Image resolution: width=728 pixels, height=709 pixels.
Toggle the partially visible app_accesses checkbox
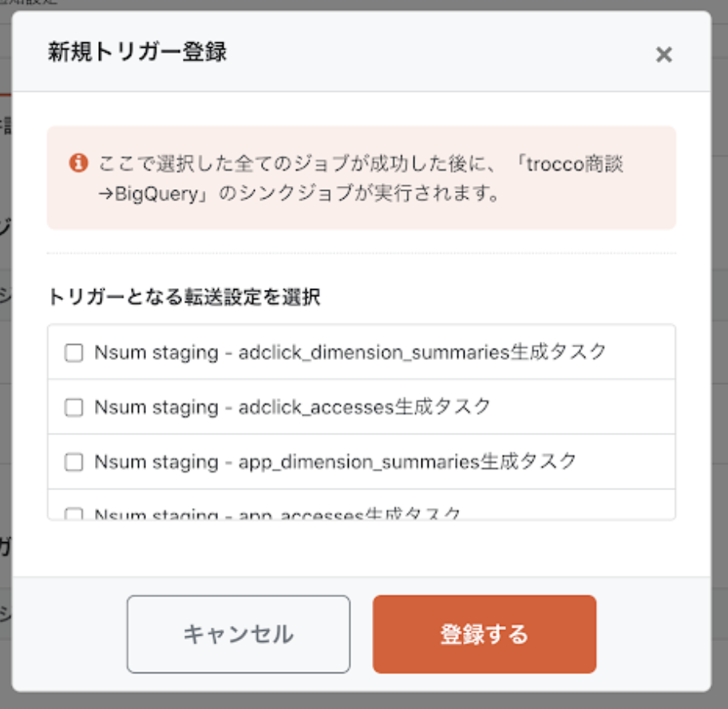pos(73,515)
